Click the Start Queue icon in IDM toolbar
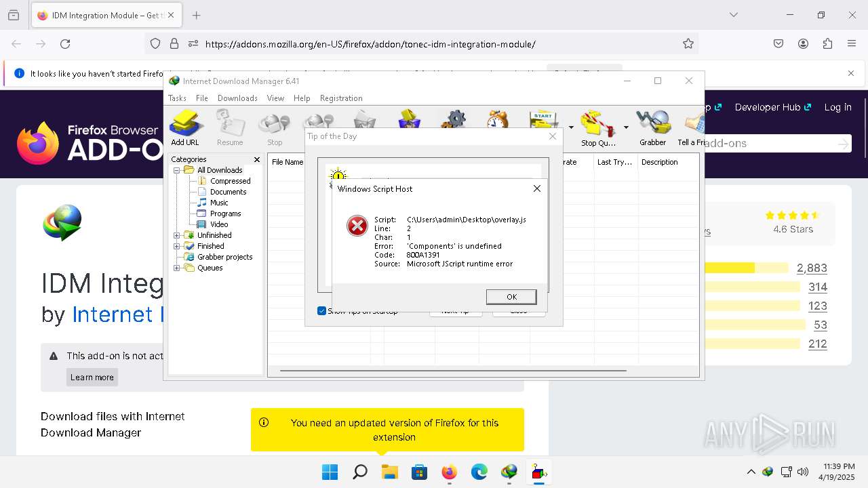The height and width of the screenshot is (488, 868). 545,119
